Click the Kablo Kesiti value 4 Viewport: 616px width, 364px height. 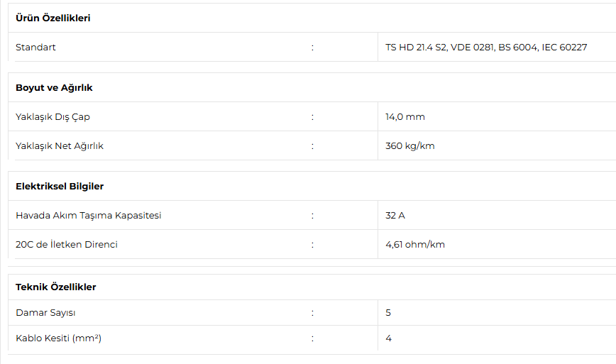pyautogui.click(x=388, y=338)
